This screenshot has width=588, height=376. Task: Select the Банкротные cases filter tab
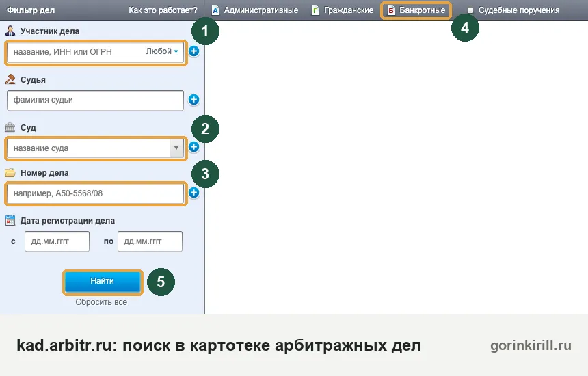[416, 10]
